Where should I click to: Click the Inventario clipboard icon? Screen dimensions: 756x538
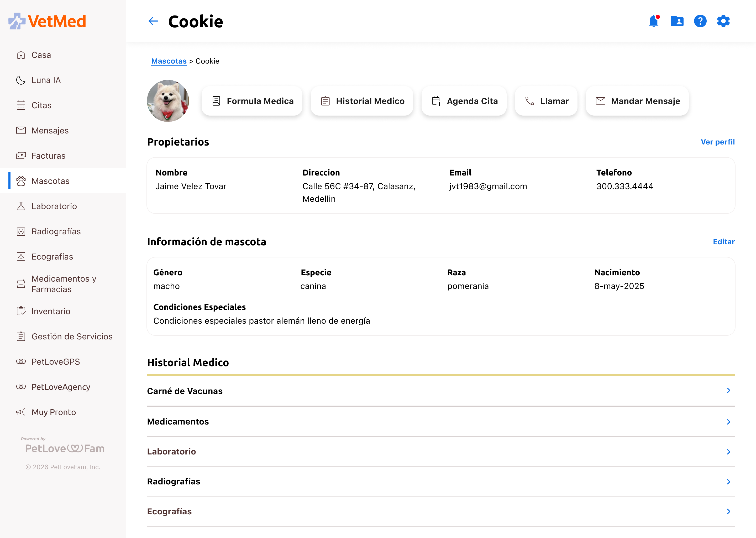[x=21, y=311]
